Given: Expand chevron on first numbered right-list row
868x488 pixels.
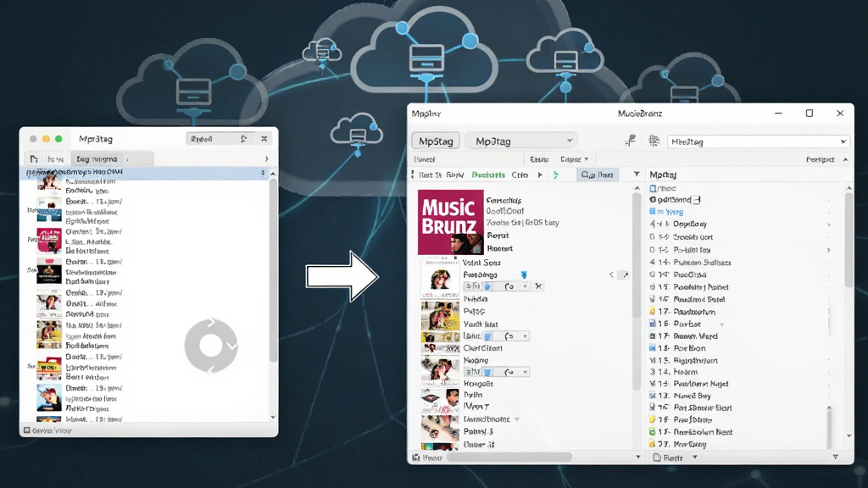Looking at the screenshot, I should pyautogui.click(x=829, y=224).
